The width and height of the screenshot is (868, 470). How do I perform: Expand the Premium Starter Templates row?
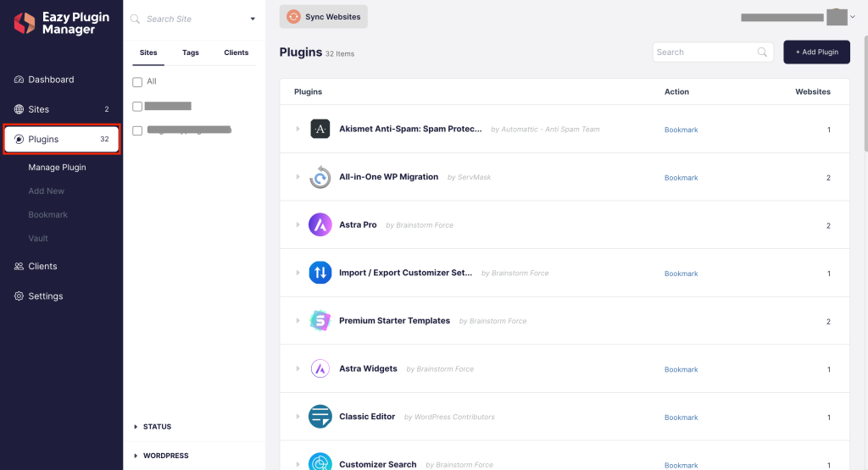(298, 321)
